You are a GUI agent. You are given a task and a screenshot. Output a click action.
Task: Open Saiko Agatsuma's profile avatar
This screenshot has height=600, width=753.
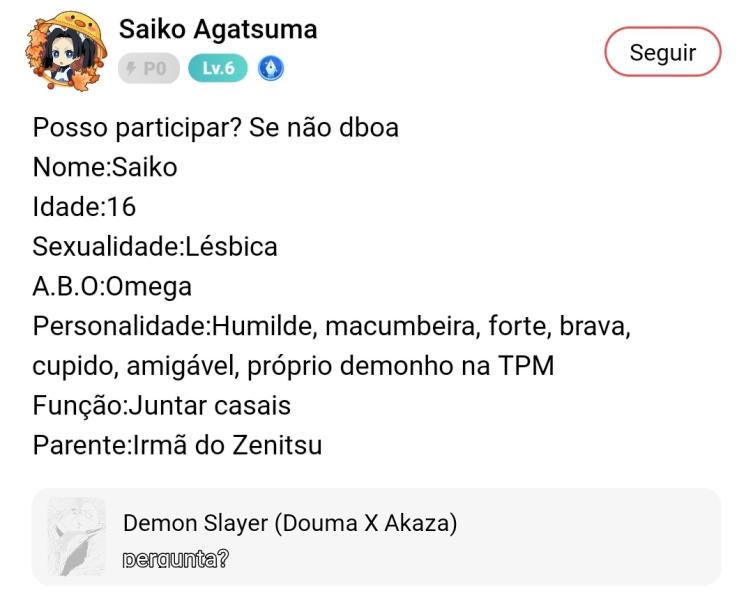point(66,49)
